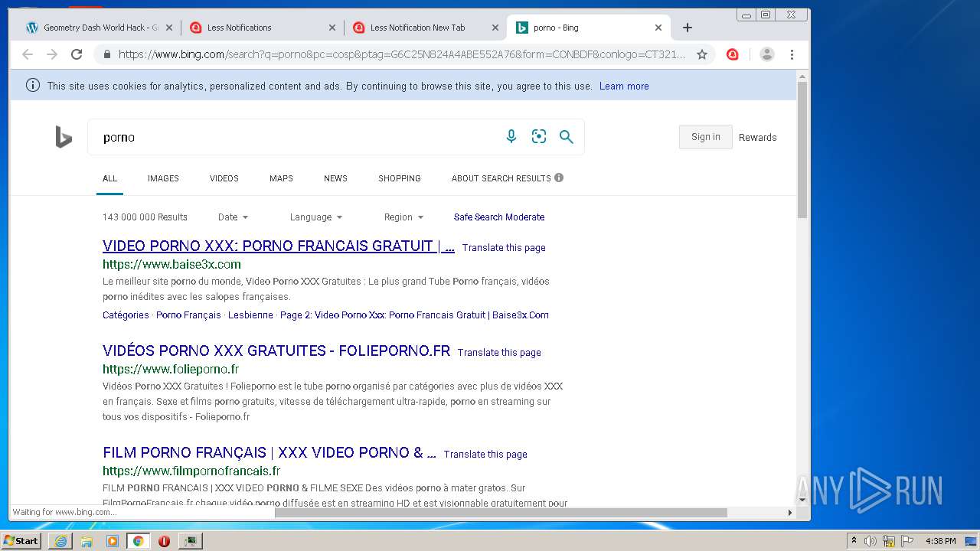
Task: Click Chrome icon in taskbar
Action: click(x=138, y=541)
